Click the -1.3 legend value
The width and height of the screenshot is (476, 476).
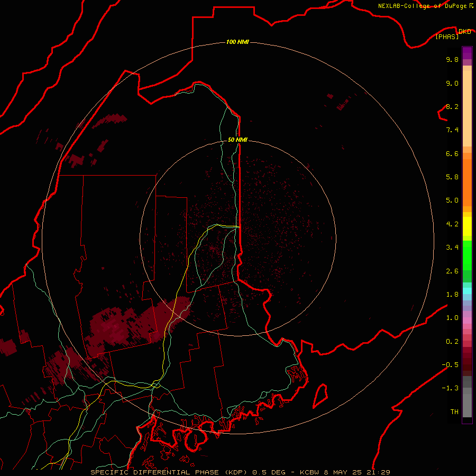[x=450, y=388]
